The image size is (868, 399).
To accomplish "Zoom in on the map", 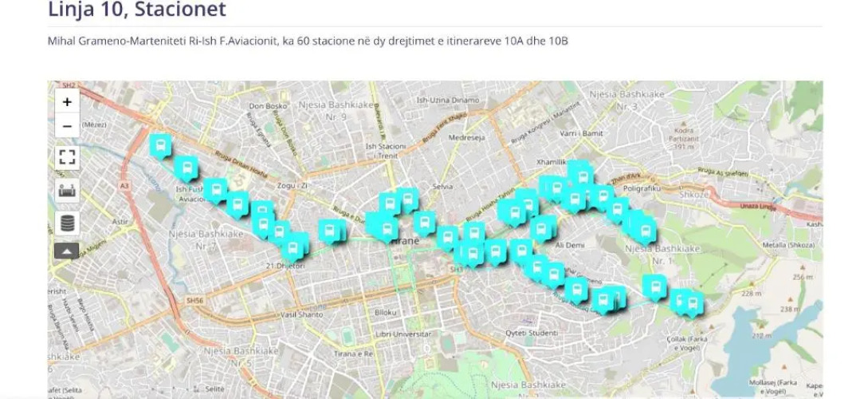I will 67,102.
